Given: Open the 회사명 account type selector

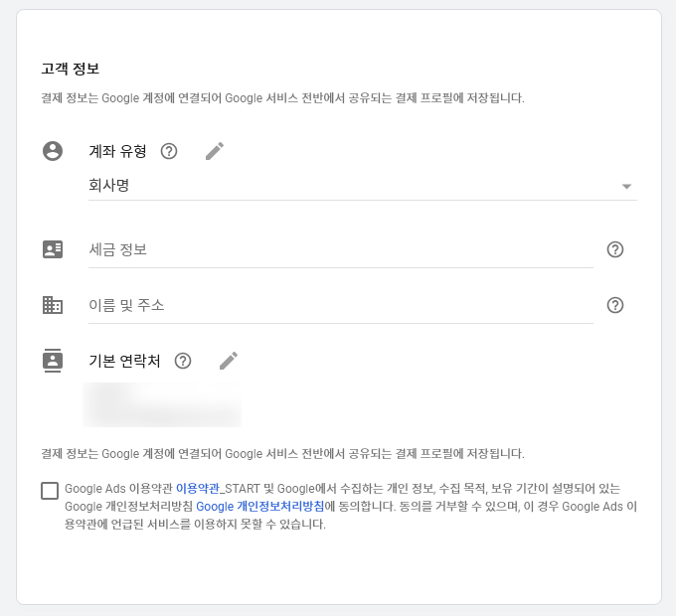Looking at the screenshot, I should coord(348,186).
